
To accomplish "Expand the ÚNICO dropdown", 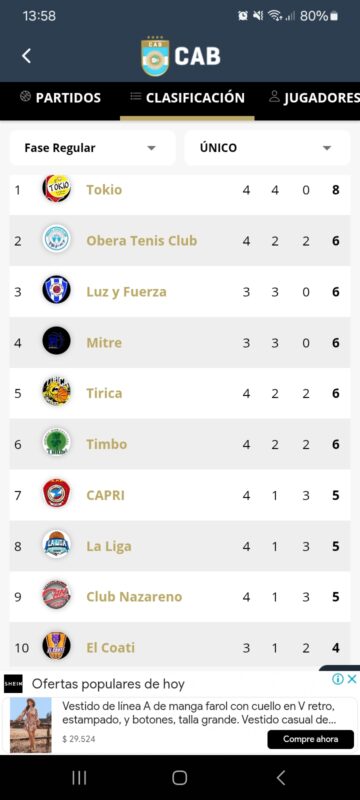I will click(x=267, y=148).
